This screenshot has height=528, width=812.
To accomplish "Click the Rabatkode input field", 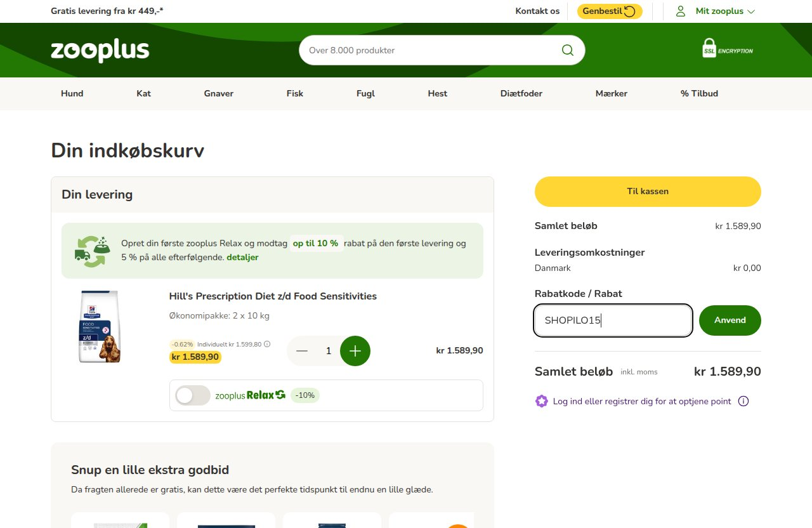I will pos(613,320).
